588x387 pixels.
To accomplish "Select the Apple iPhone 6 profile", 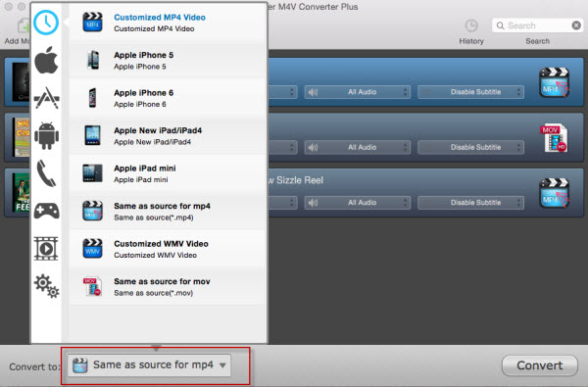I will (168, 98).
